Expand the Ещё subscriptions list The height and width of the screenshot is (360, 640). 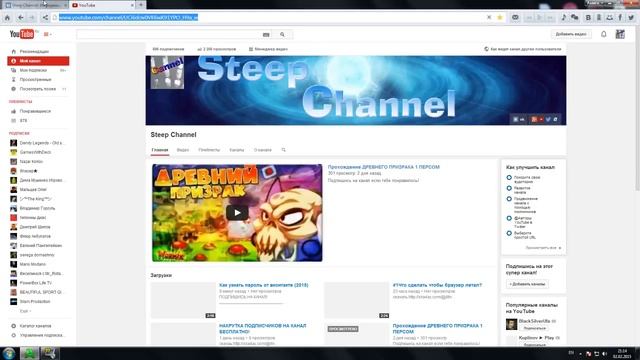click(x=25, y=311)
